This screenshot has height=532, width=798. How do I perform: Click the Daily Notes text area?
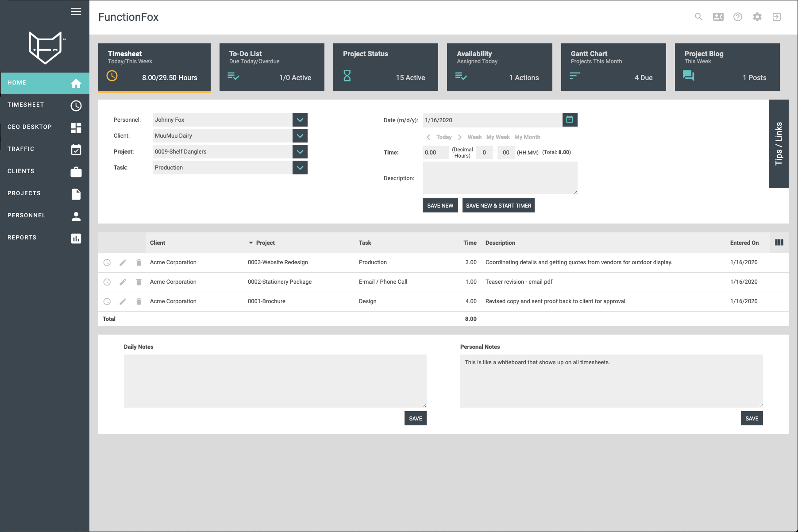point(275,381)
